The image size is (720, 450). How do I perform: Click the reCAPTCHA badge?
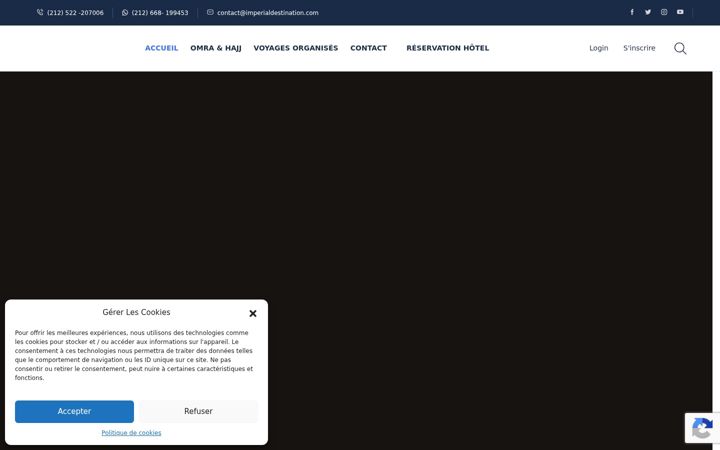(x=702, y=428)
